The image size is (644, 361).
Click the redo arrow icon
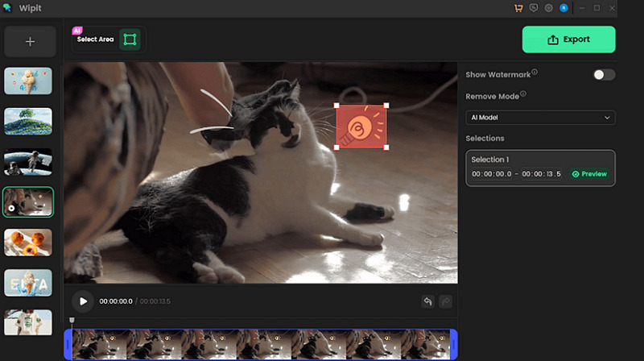[x=446, y=301]
